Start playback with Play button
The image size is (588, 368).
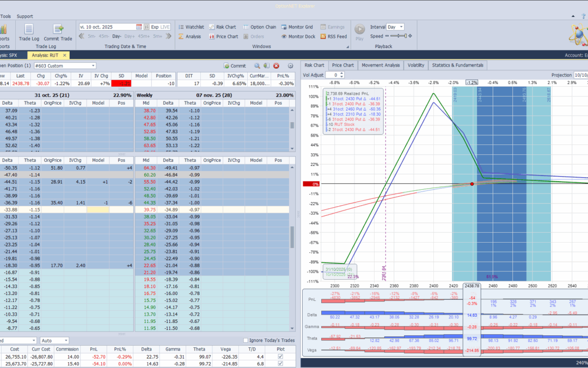coord(360,32)
